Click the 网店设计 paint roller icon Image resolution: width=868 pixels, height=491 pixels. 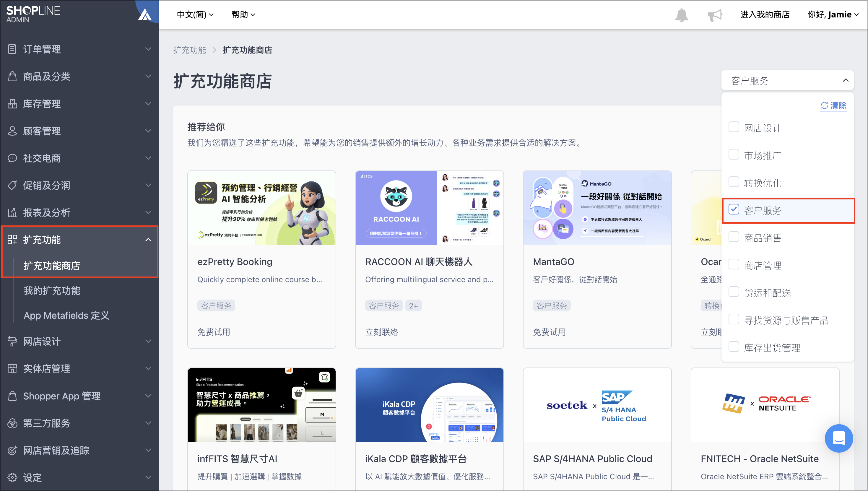pos(12,341)
